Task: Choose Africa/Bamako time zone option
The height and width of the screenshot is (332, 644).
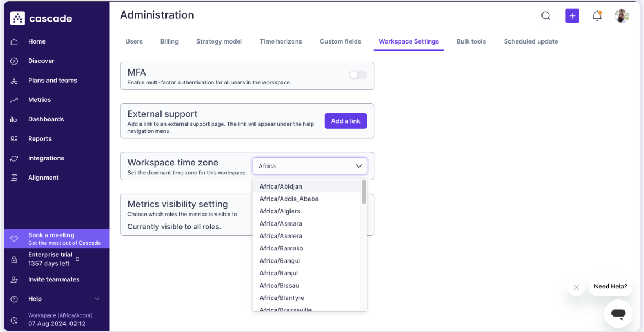Action: tap(281, 249)
